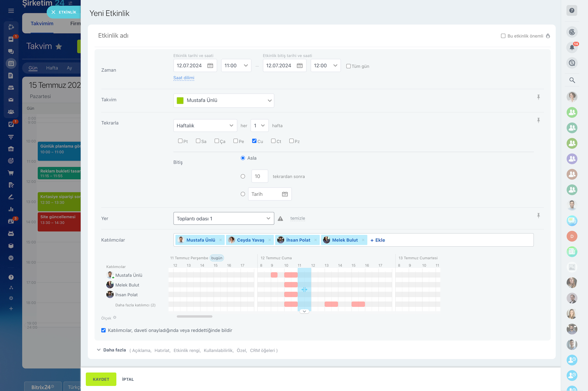Viewport: 588px width, 391px height.
Task: Open the notifications bell icon
Action: (572, 47)
